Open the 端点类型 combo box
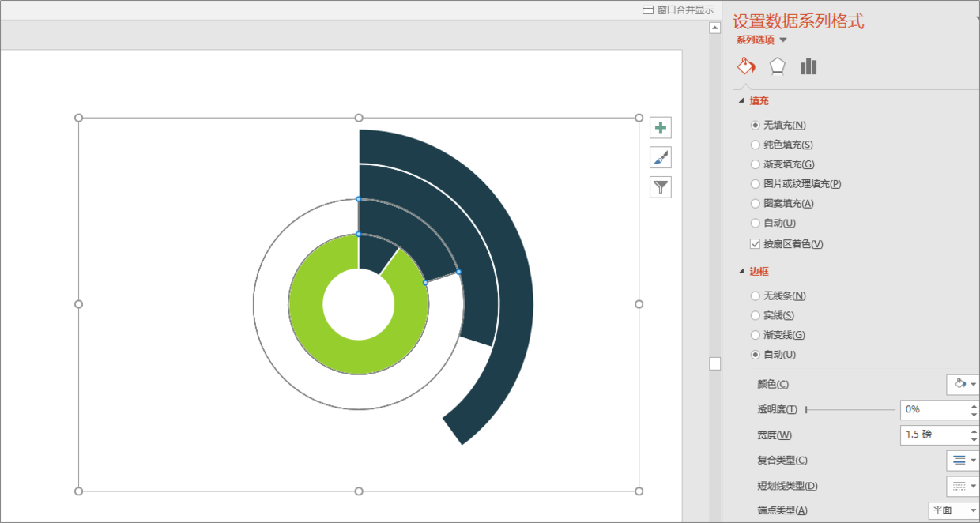Screen dimensions: 980x523 coord(953,510)
